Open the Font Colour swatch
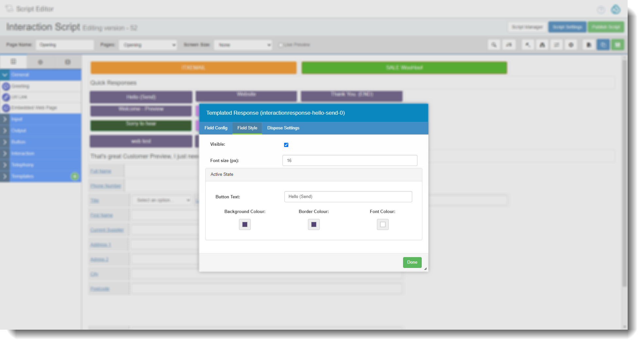 [383, 224]
